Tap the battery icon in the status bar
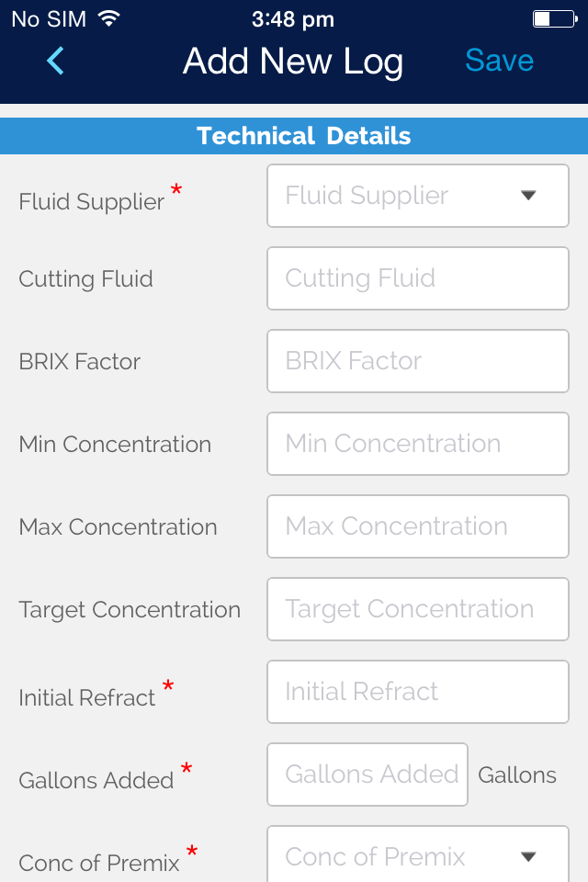Image resolution: width=588 pixels, height=882 pixels. pyautogui.click(x=553, y=18)
